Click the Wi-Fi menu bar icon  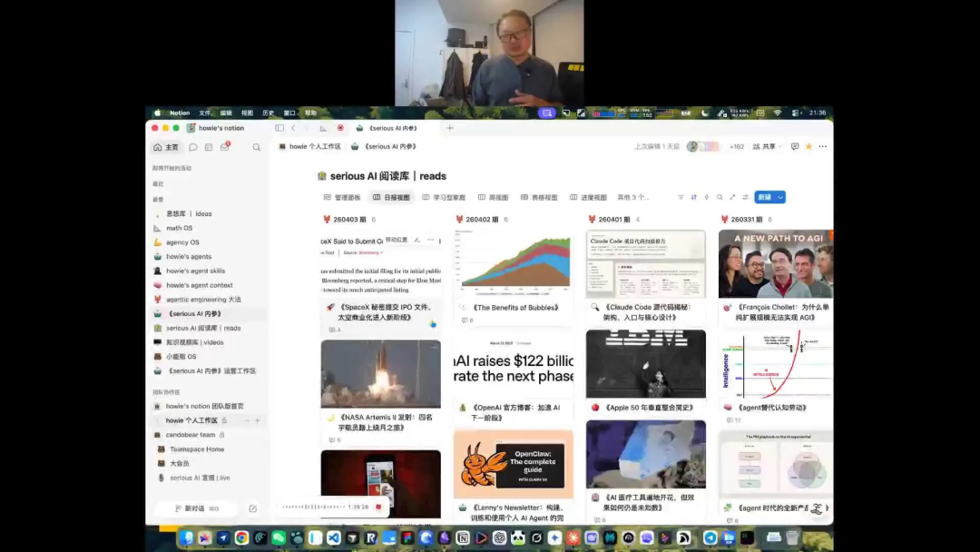[778, 113]
